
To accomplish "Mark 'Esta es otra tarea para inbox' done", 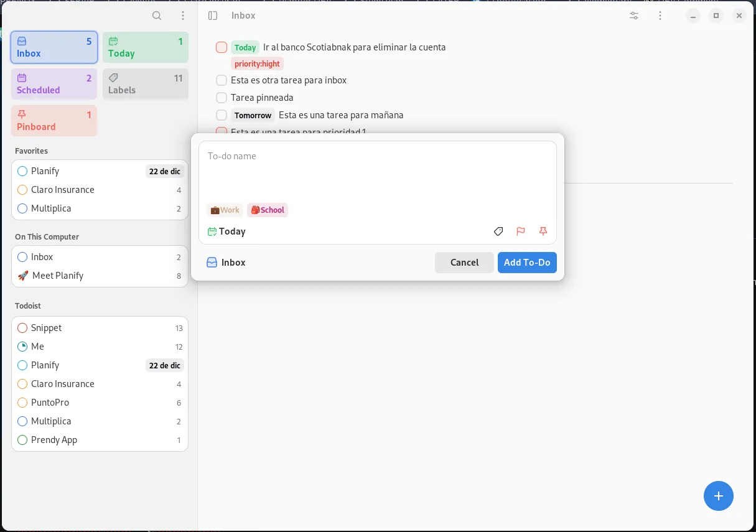I will [222, 80].
